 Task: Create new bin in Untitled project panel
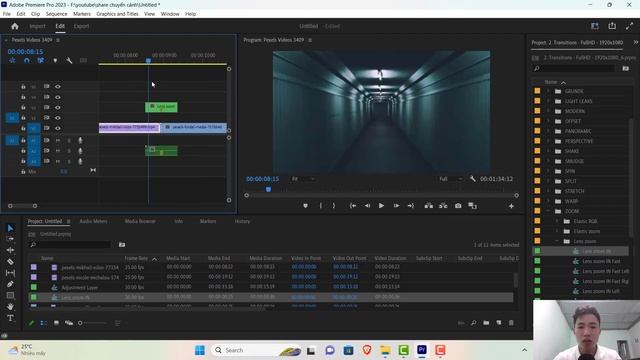tap(486, 323)
